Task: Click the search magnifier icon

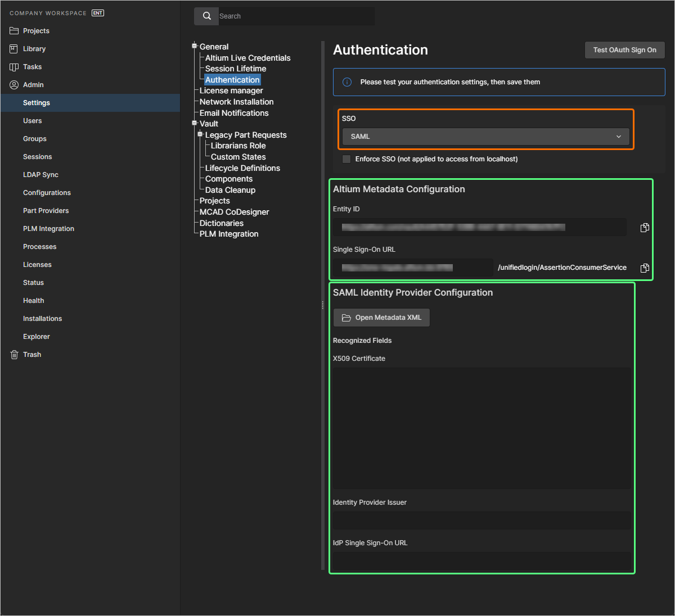Action: pos(206,16)
